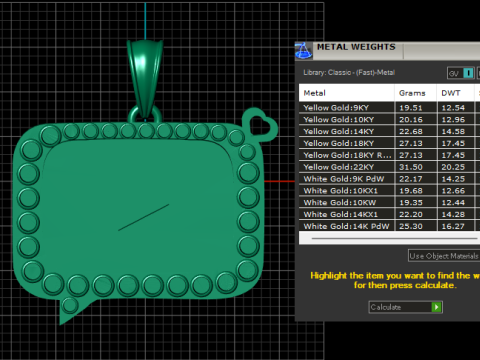Viewport: 480px width, 360px height.
Task: Click the Metal Weights flask icon
Action: coord(304,51)
